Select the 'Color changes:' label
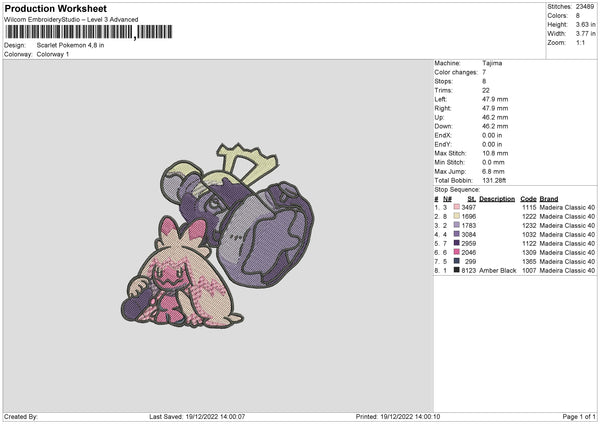Screen dimensions: 600x424 pyautogui.click(x=456, y=72)
